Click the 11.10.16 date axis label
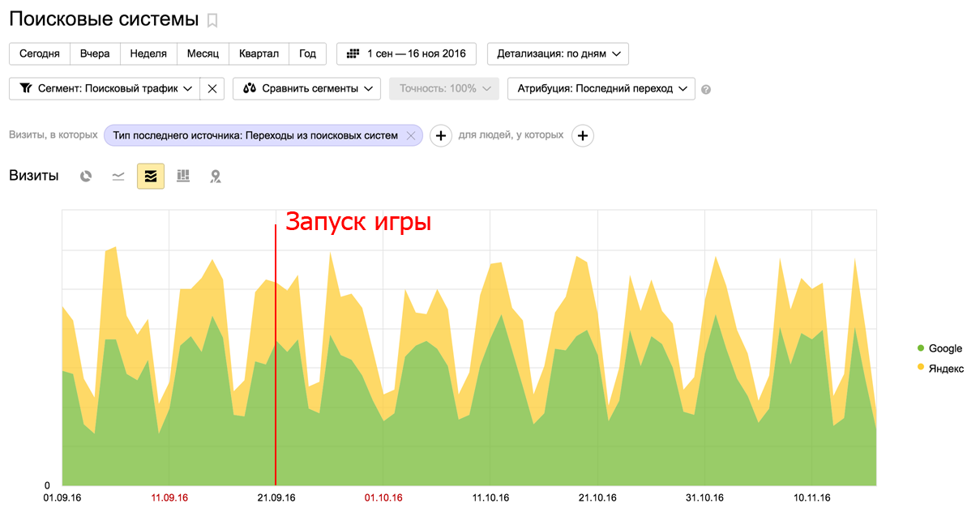The image size is (980, 512). (490, 497)
